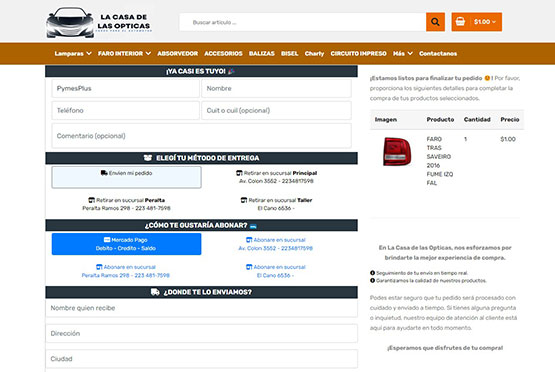Click the red tail light product thumbnail
The height and width of the screenshot is (372, 555).
[x=397, y=151]
